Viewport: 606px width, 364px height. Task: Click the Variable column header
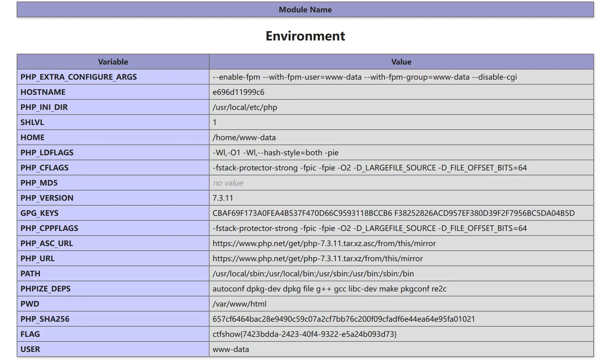(113, 62)
